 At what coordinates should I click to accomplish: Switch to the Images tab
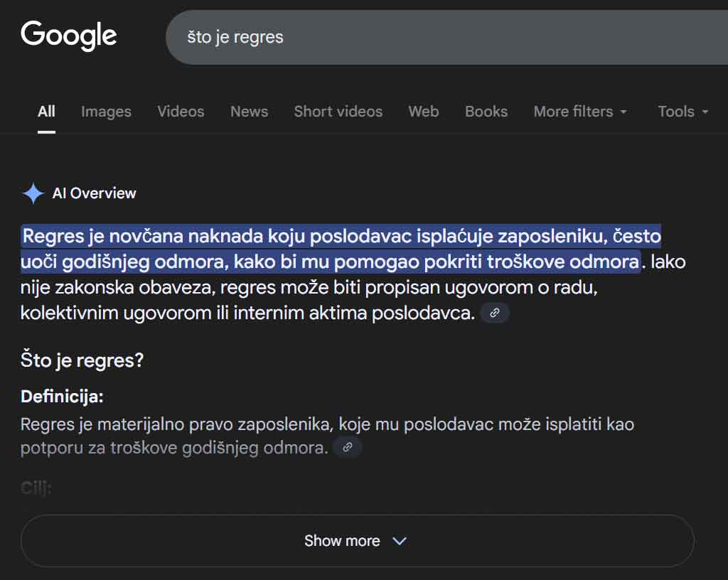click(x=106, y=112)
